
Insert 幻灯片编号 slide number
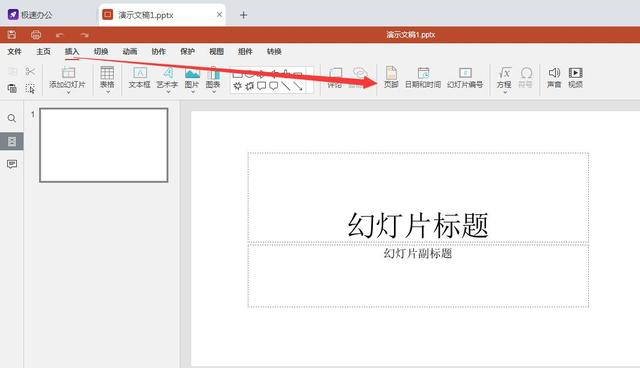pyautogui.click(x=465, y=78)
